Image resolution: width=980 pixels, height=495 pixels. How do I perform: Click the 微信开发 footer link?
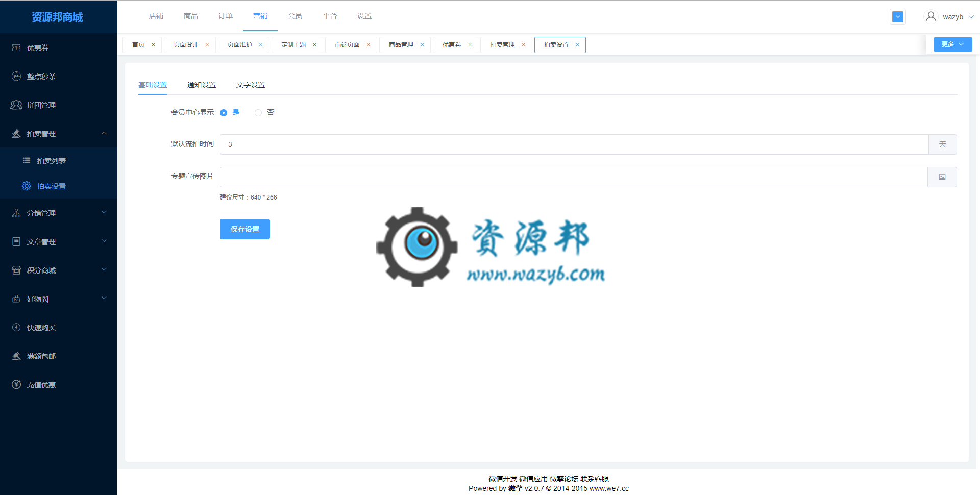(x=503, y=479)
